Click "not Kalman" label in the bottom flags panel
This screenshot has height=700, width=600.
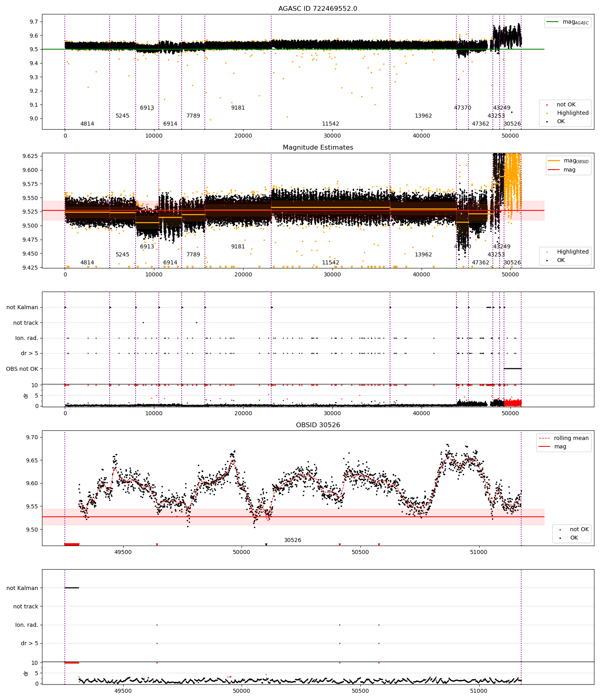click(x=22, y=588)
